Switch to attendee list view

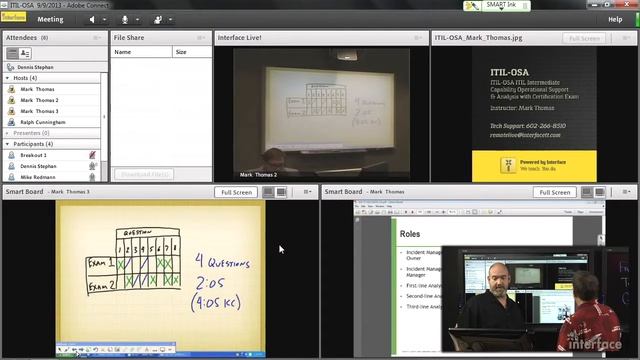[12, 53]
